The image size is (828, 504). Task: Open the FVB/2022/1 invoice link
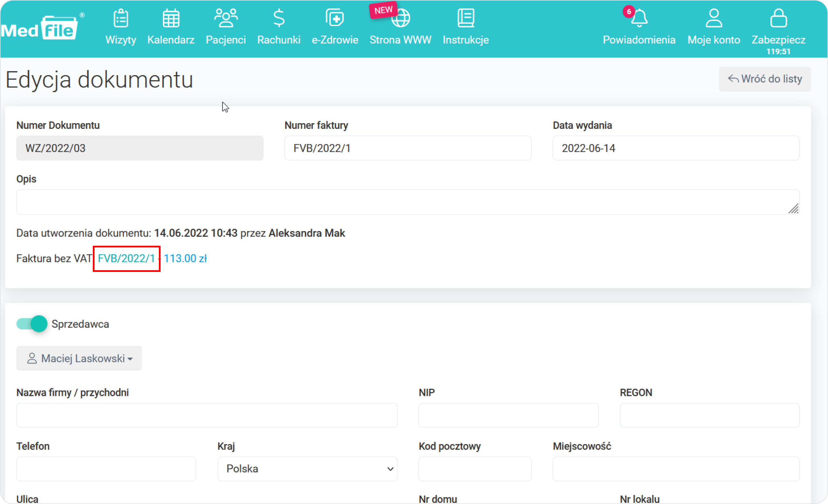click(126, 259)
